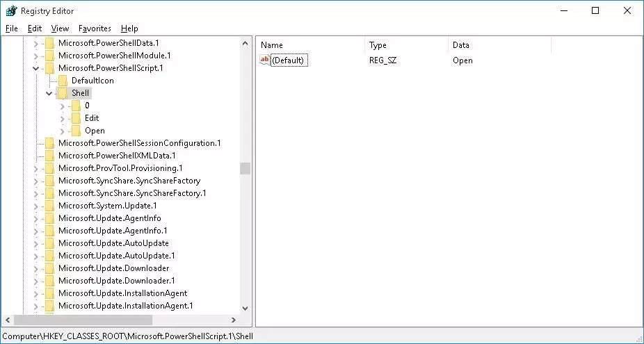Maximize the Registry Editor window

(595, 10)
